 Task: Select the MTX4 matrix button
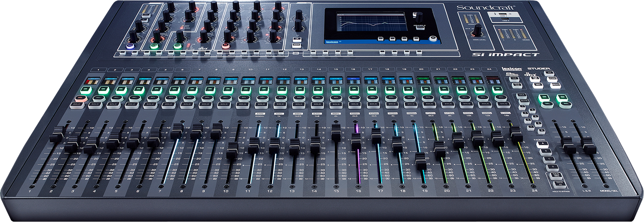[350, 53]
